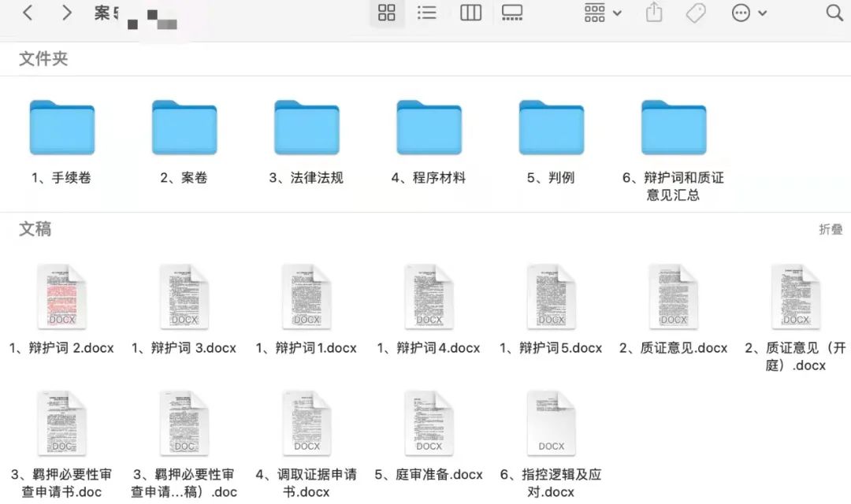
Task: Open the 1、手续卷 folder
Action: click(61, 128)
